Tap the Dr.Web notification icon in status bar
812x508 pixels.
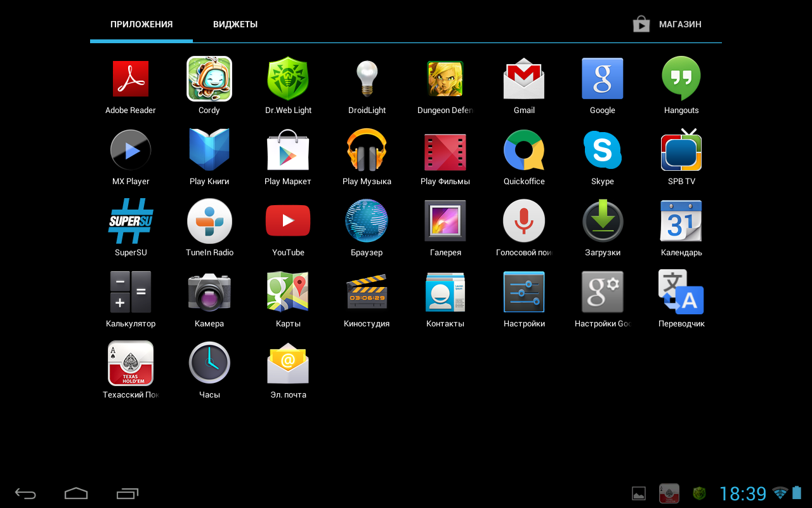[x=699, y=493]
